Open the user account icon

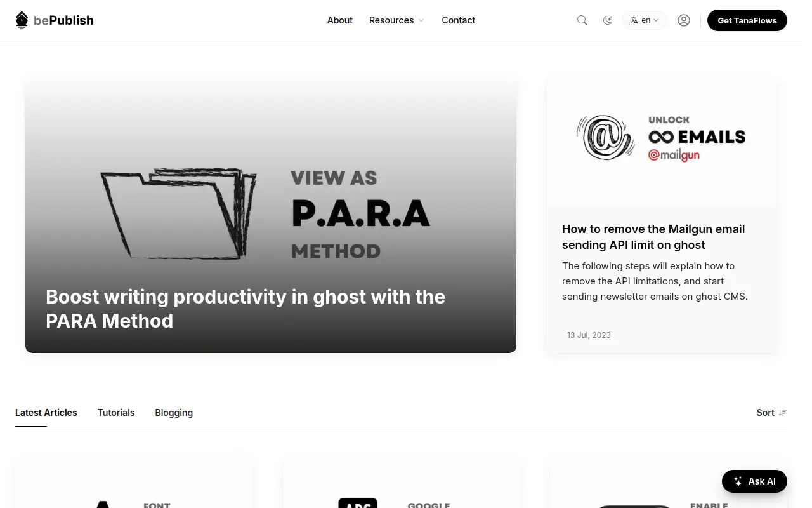pos(684,20)
